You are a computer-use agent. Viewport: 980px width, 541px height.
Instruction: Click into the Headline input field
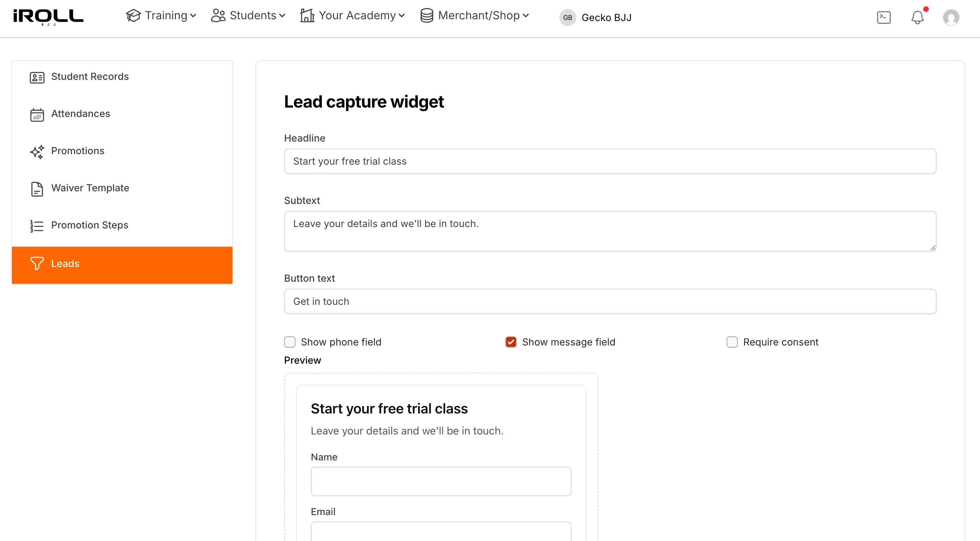click(610, 161)
